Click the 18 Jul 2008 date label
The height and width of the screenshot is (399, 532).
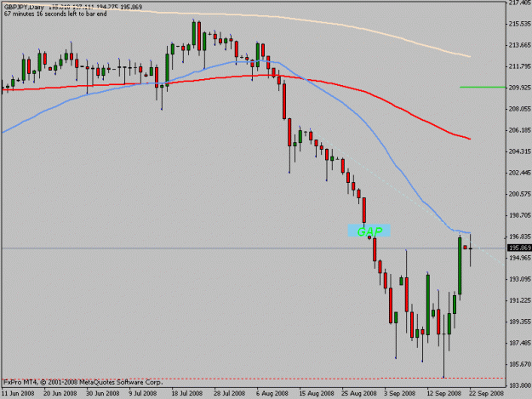pos(187,394)
